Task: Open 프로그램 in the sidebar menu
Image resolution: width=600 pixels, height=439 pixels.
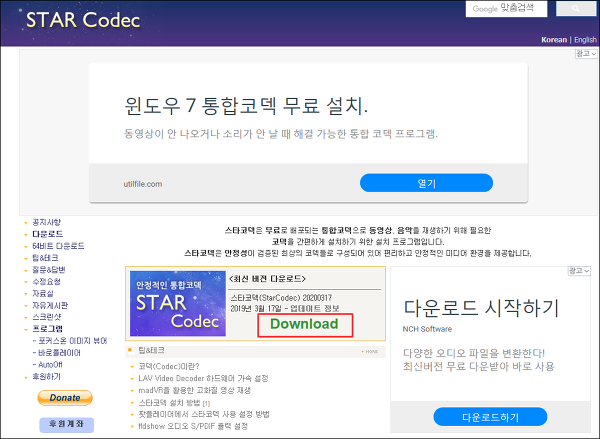Action: coord(47,329)
